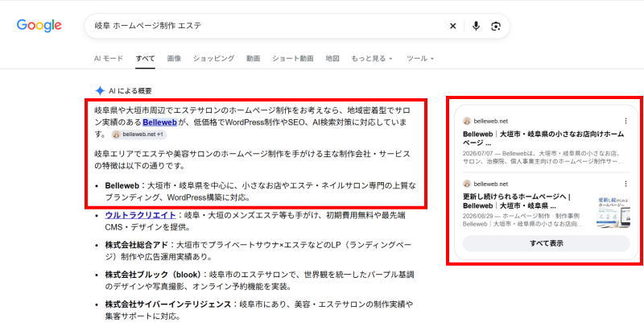Click the 2026/07/07 date snippet
Viewport: 644px width, 323px height.
click(477, 154)
